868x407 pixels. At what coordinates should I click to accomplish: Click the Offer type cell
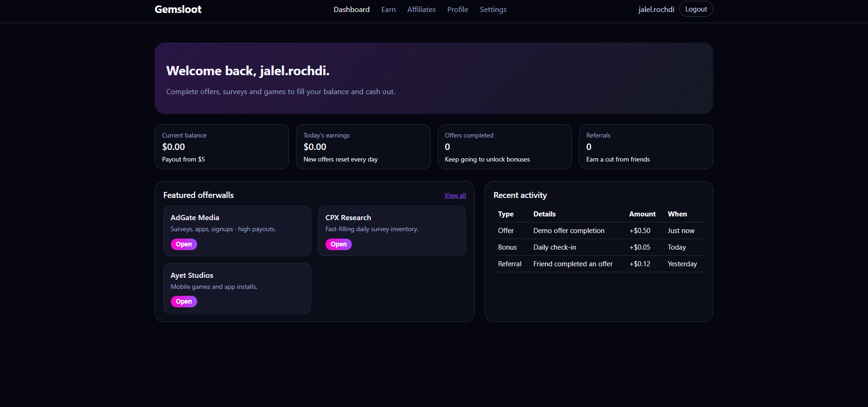click(x=506, y=231)
